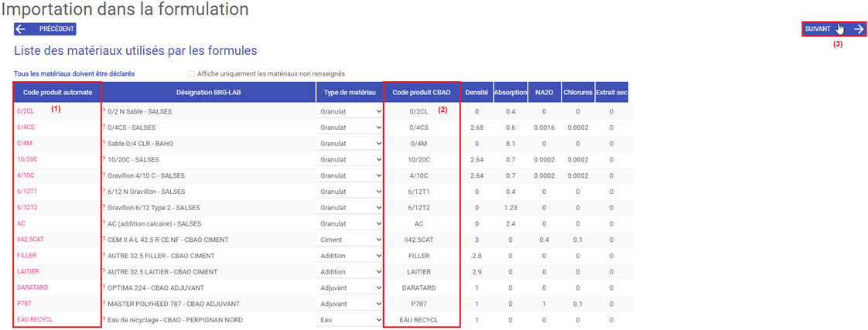This screenshot has width=868, height=330.
Task: Click the DARATARD automate product code link
Action: [x=34, y=287]
